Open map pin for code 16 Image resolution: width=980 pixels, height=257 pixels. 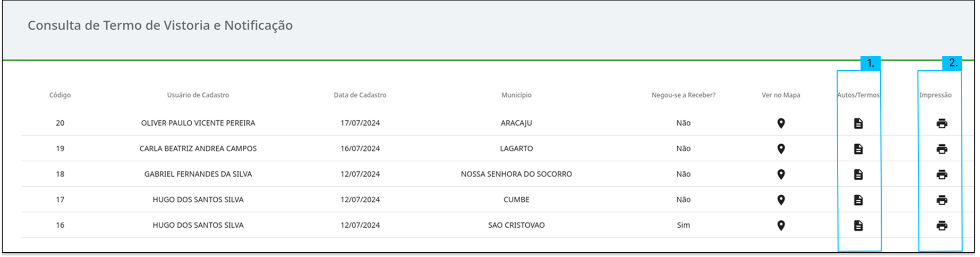781,226
